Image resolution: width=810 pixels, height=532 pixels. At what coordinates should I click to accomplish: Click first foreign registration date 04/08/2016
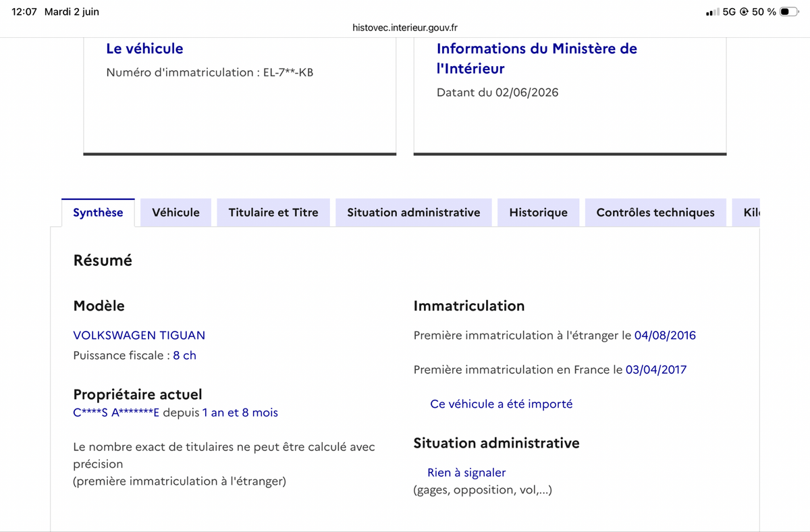pos(665,335)
